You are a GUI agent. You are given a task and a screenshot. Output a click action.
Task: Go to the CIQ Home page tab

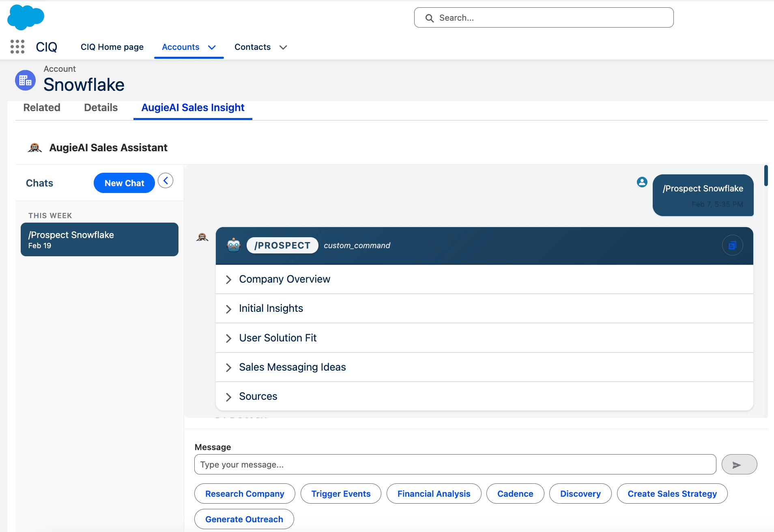pyautogui.click(x=112, y=47)
